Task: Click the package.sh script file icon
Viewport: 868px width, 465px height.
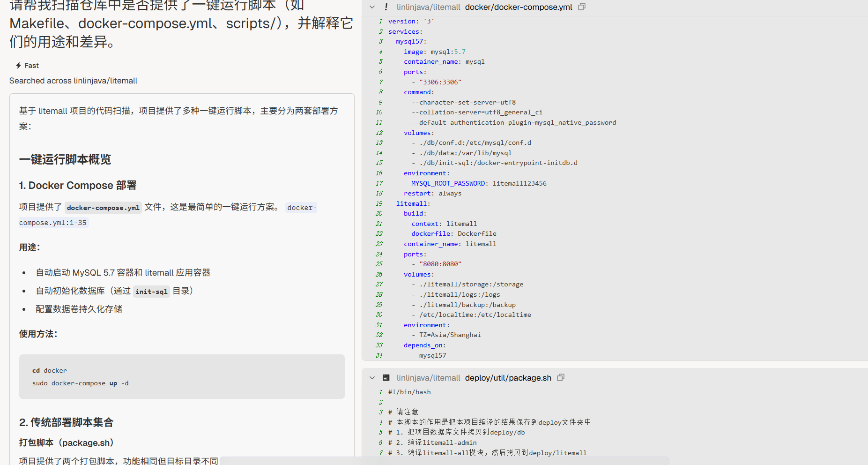Action: [386, 378]
